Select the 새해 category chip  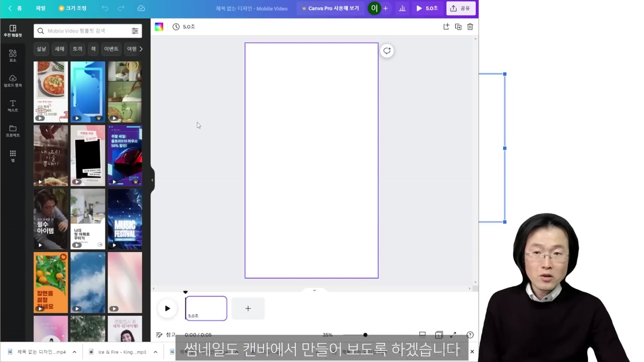pyautogui.click(x=59, y=49)
